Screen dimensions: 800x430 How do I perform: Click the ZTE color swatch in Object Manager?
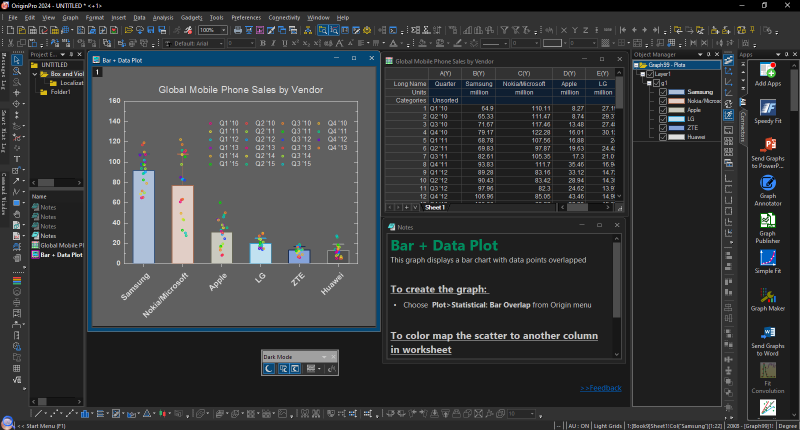tap(675, 127)
